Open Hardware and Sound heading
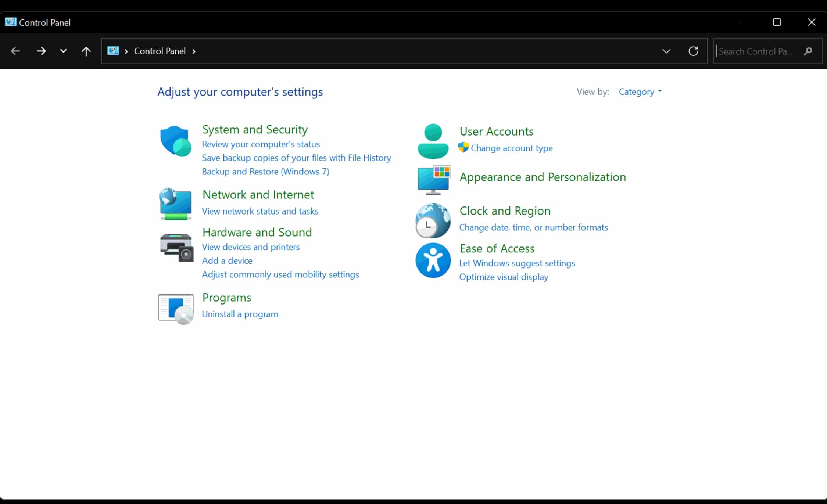The width and height of the screenshot is (827, 504). click(257, 232)
